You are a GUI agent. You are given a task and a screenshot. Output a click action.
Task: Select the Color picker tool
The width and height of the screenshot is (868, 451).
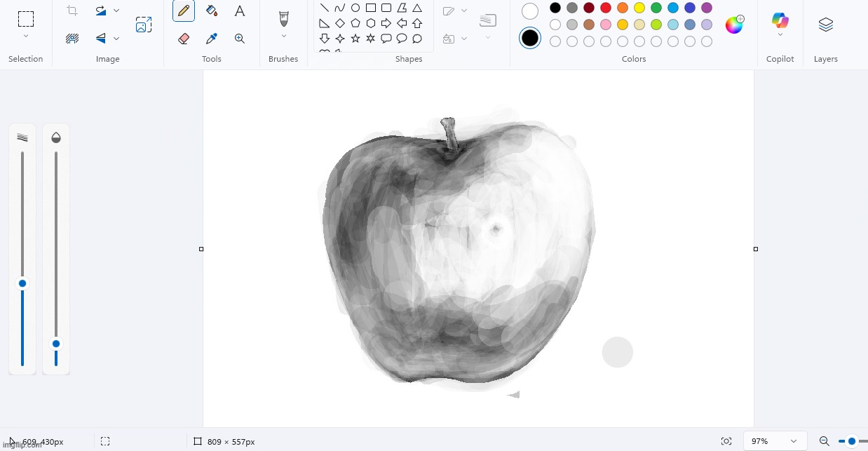[x=212, y=39]
